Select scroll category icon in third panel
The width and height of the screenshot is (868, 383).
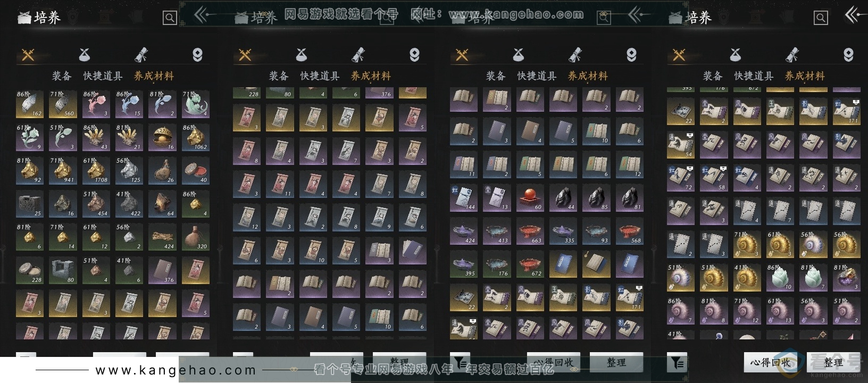[x=575, y=54]
